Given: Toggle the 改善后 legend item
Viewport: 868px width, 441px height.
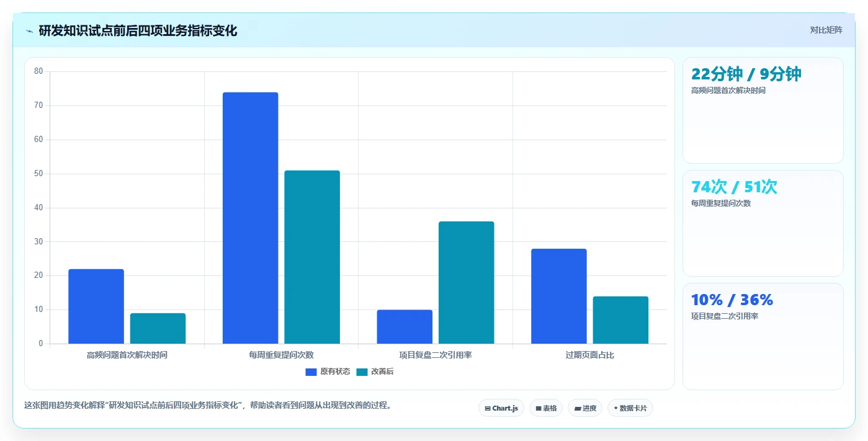Looking at the screenshot, I should point(375,372).
